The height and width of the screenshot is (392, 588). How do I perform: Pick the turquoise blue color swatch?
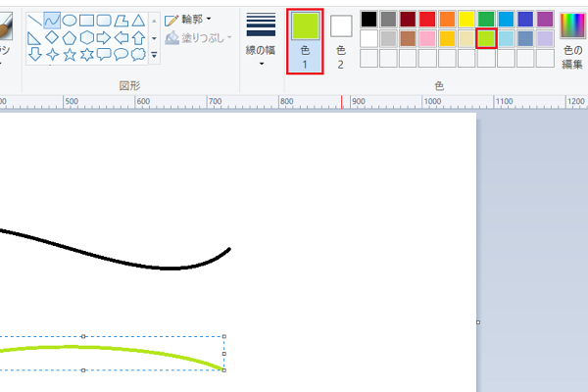(x=506, y=20)
